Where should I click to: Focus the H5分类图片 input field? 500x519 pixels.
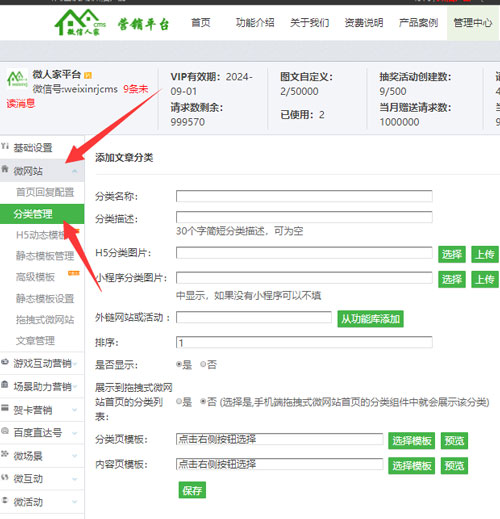[304, 253]
